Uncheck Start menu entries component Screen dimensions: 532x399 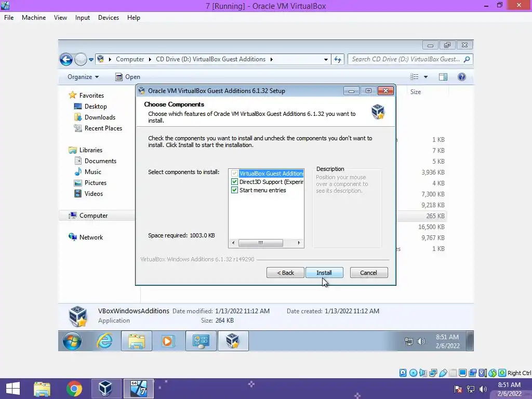coord(234,190)
